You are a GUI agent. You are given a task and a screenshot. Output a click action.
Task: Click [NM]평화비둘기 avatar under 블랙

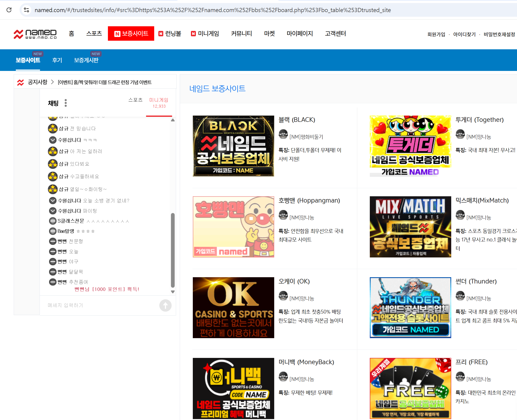point(283,134)
